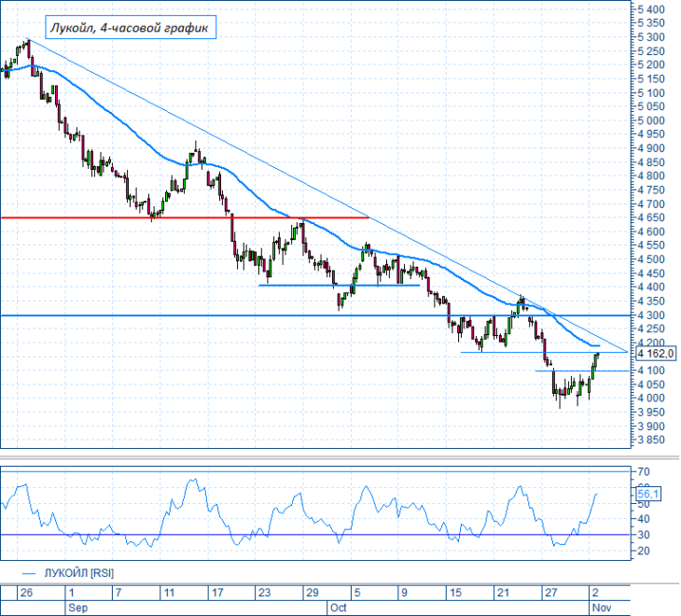Select the descending blue trend line
The height and width of the screenshot is (616, 681).
pos(326,194)
